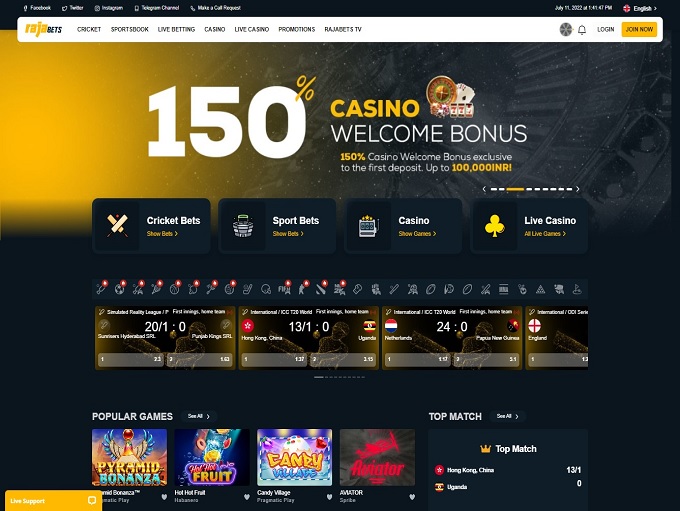
Task: Open the Live Support chat icon
Action: tap(92, 501)
